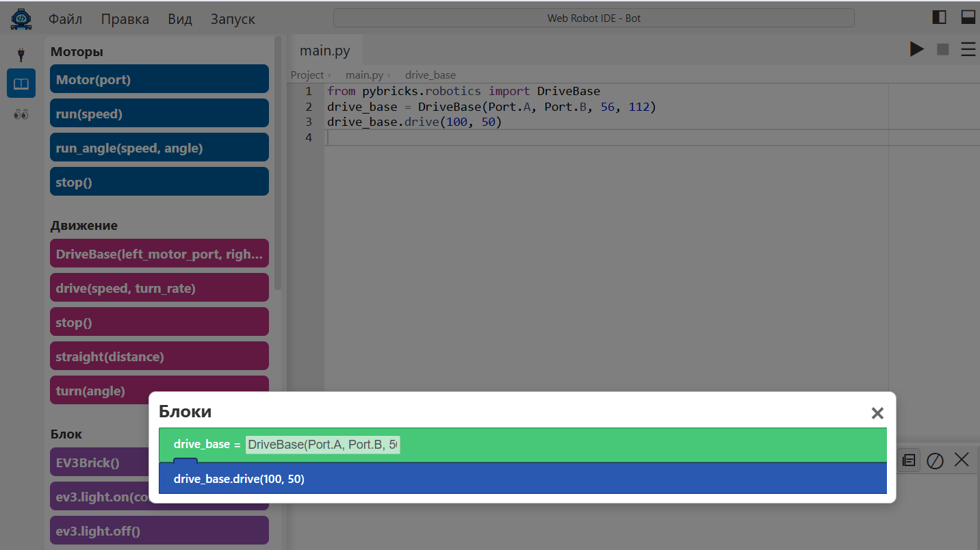The width and height of the screenshot is (980, 550).
Task: Insert the motors stop() block
Action: tap(159, 182)
